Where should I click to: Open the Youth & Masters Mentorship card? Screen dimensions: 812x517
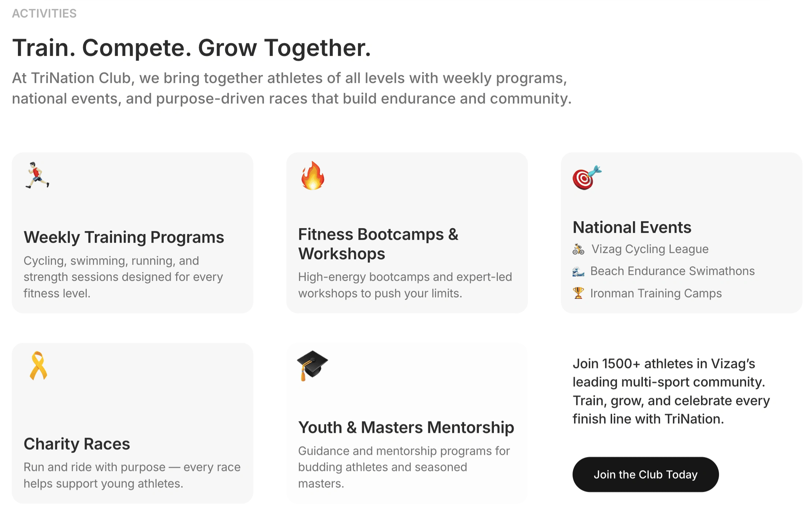point(406,427)
